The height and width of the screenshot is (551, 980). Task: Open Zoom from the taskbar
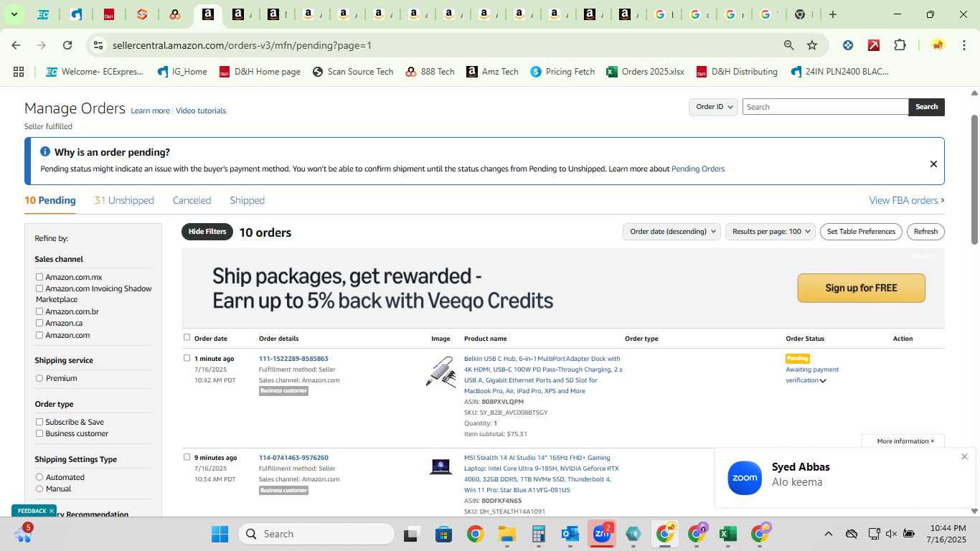(x=601, y=534)
